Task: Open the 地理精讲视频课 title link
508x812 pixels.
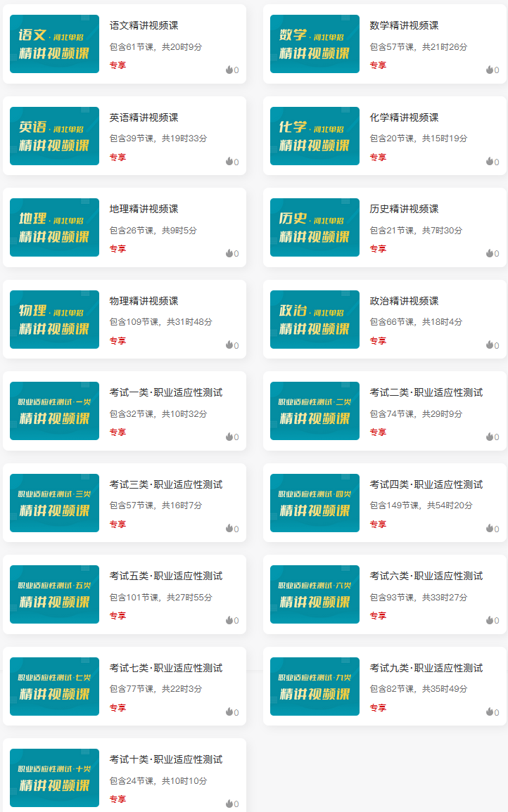Action: tap(144, 209)
